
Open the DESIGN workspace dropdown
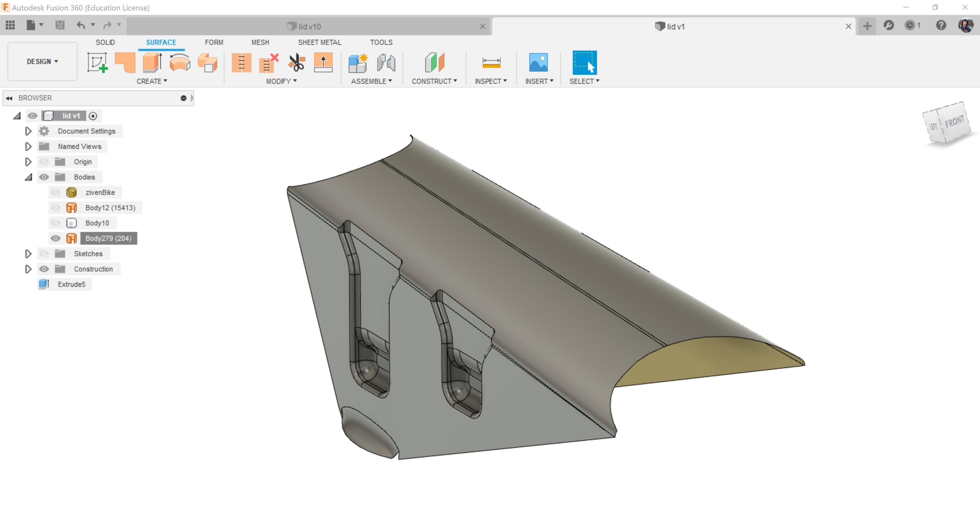pos(42,62)
